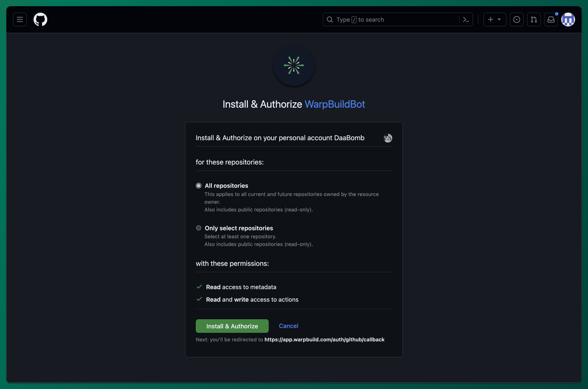Open your profile avatar menu

pyautogui.click(x=568, y=19)
